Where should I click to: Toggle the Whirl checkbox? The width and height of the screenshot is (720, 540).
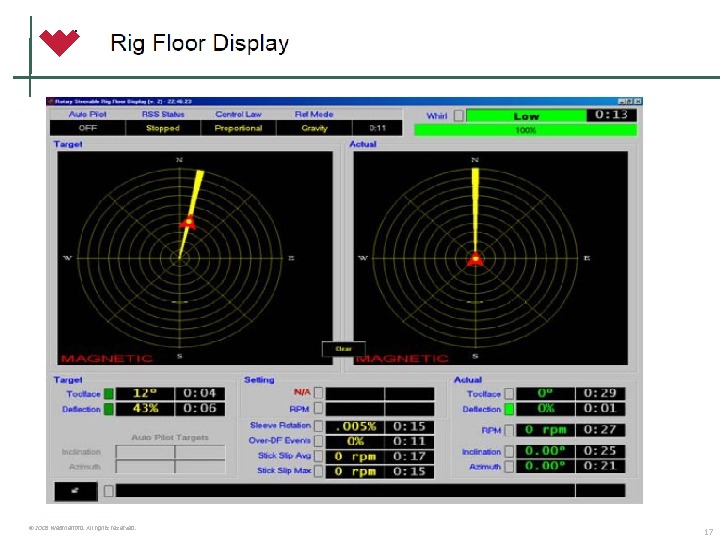458,116
